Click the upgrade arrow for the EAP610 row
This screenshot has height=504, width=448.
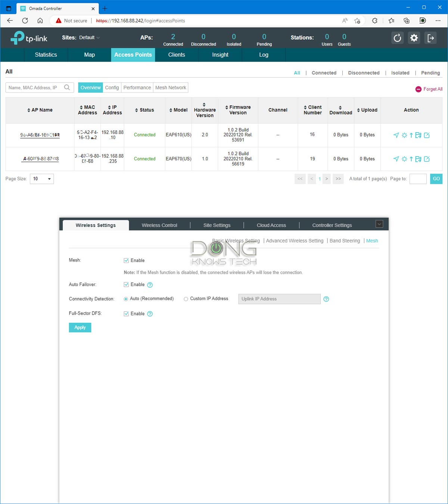click(x=411, y=135)
